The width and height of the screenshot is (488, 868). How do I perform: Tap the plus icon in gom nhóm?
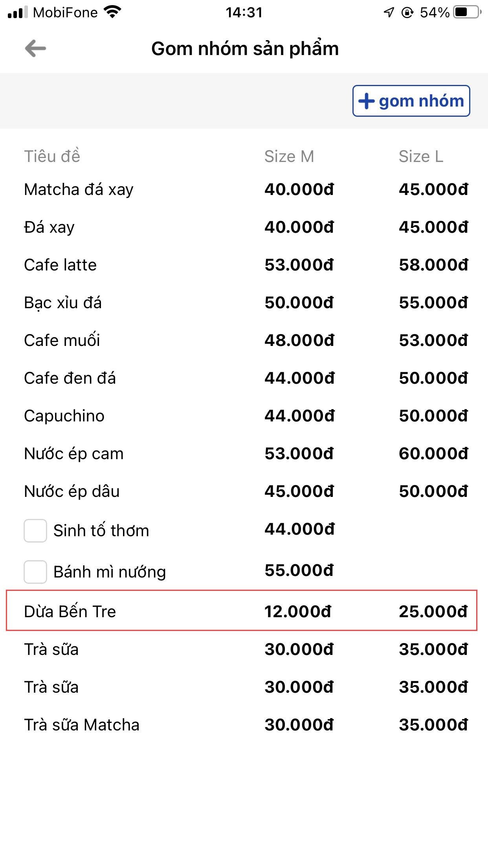point(367,101)
